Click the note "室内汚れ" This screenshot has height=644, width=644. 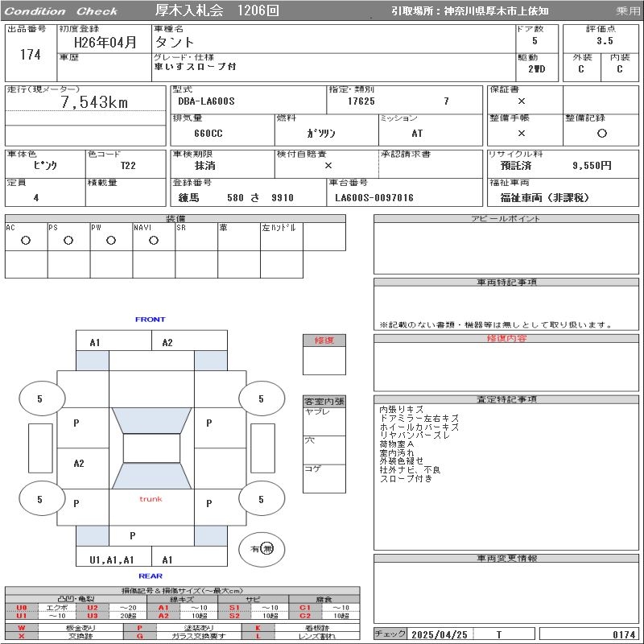pyautogui.click(x=397, y=452)
